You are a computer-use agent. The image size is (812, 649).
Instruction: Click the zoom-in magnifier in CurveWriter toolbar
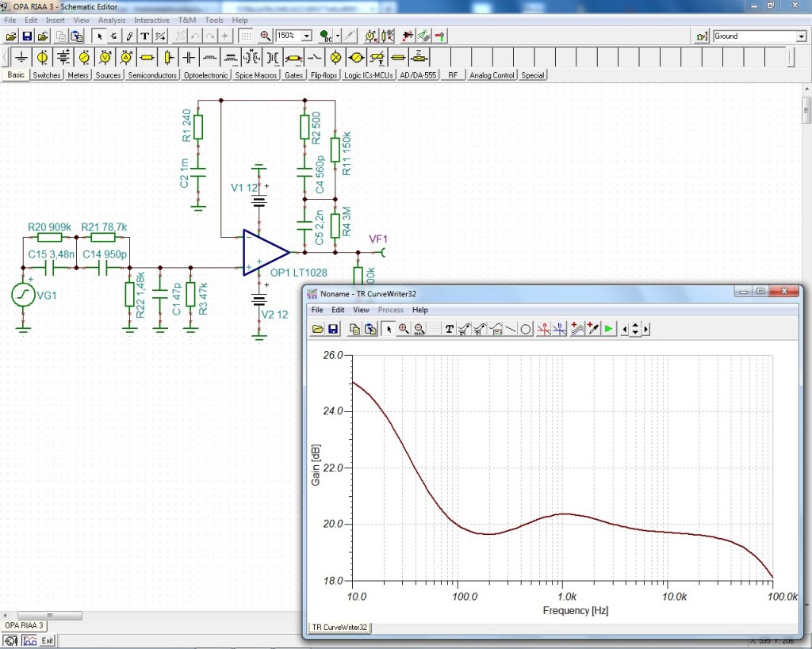(x=404, y=329)
